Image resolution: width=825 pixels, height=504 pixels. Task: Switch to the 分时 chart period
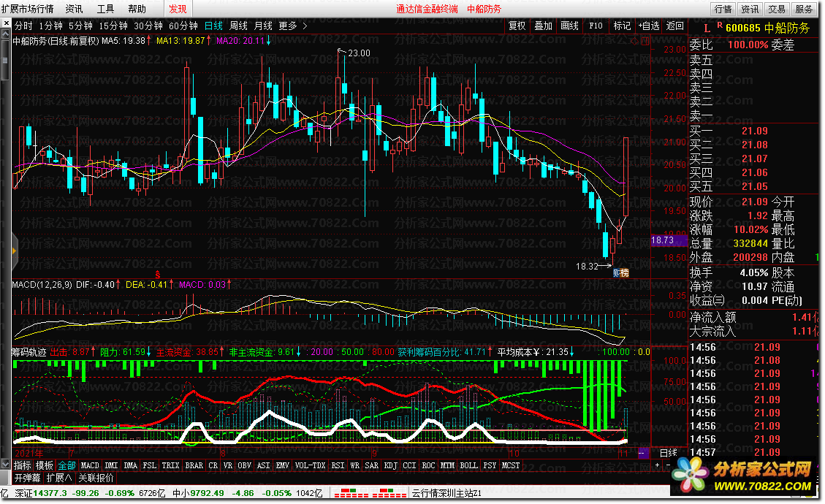click(x=23, y=26)
